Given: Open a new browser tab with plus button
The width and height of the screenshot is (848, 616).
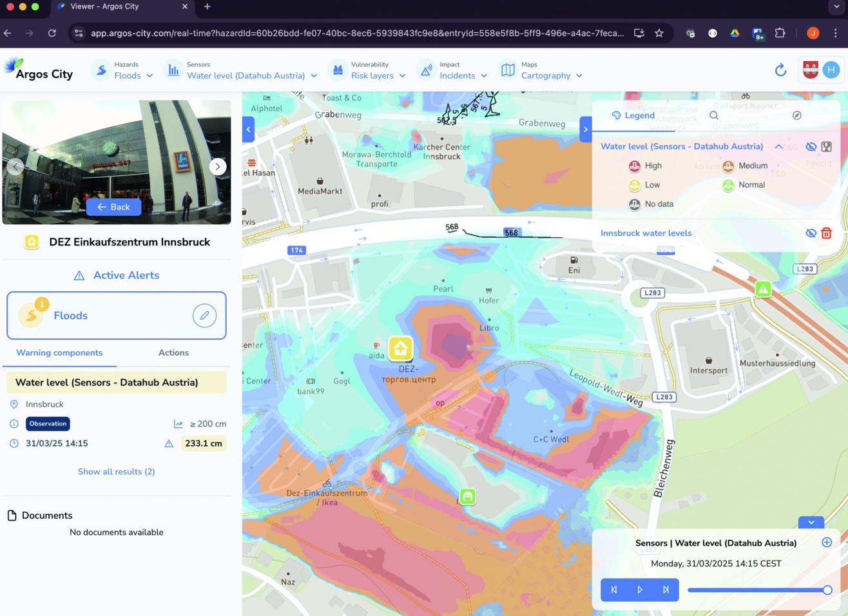Looking at the screenshot, I should click(x=207, y=6).
